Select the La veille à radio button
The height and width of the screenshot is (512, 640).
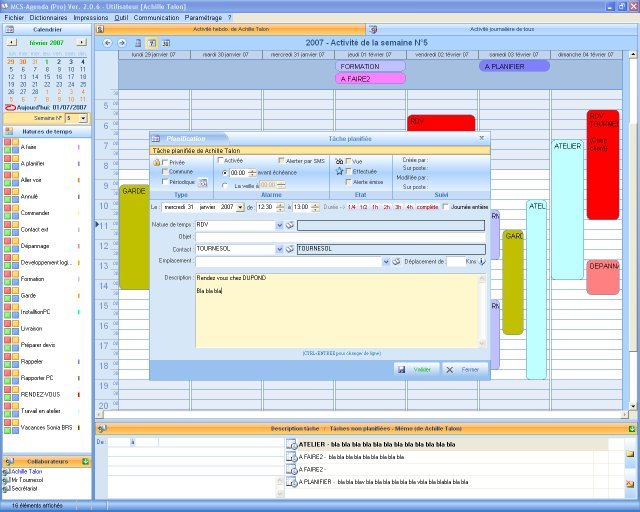pos(225,185)
